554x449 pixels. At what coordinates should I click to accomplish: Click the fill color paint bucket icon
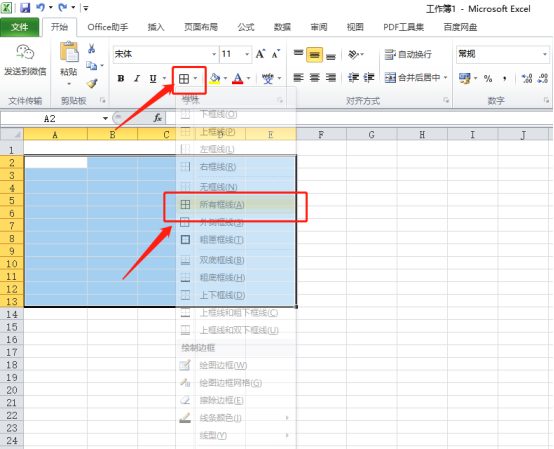click(x=215, y=78)
